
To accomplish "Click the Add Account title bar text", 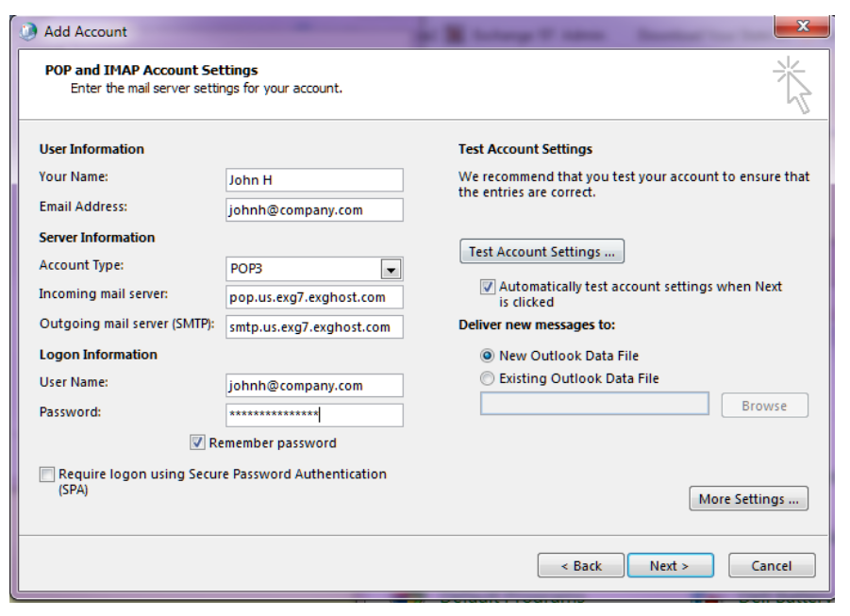I will (86, 31).
